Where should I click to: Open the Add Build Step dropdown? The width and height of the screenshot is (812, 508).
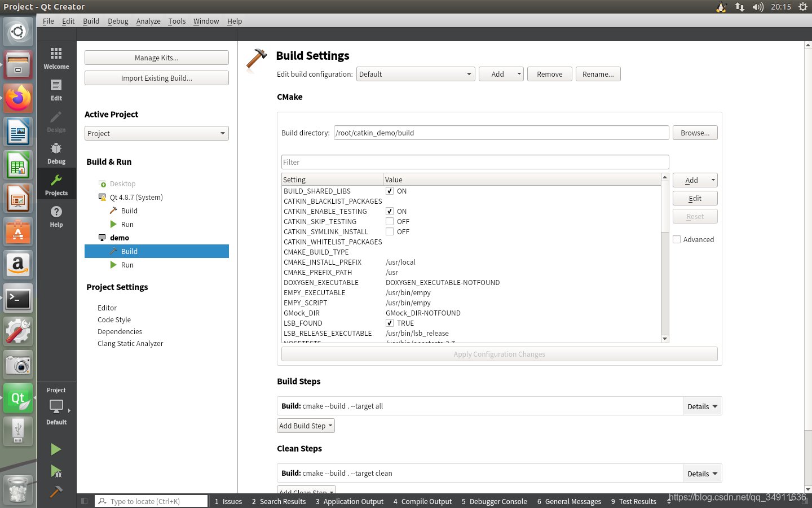(x=306, y=426)
